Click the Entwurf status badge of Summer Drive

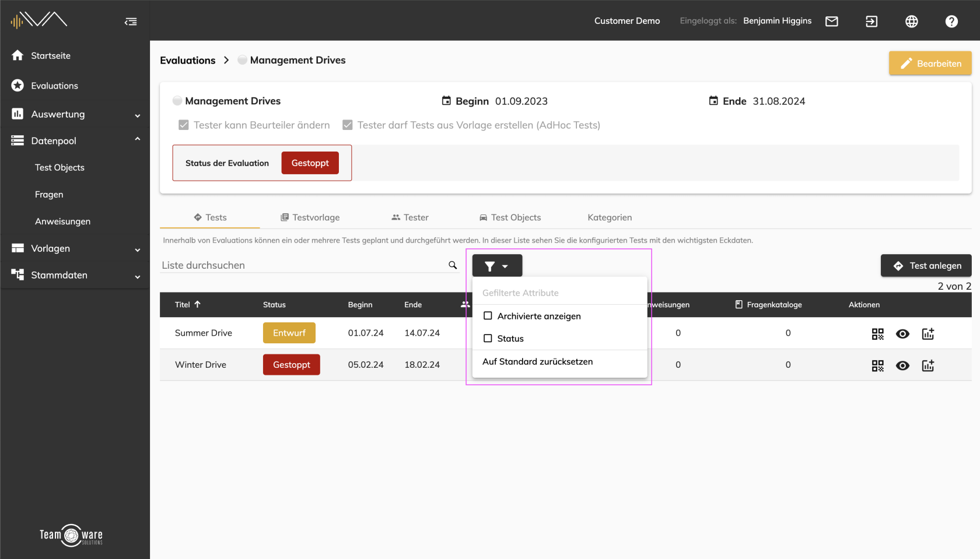tap(289, 333)
